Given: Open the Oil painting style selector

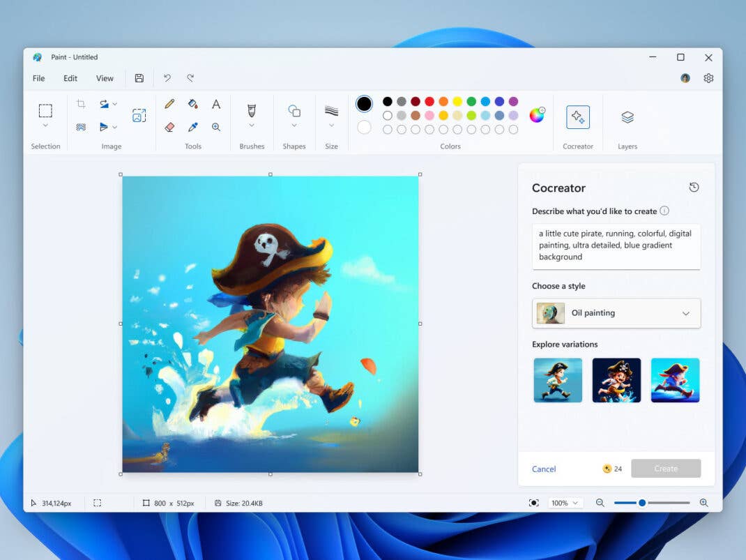Looking at the screenshot, I should (x=616, y=312).
